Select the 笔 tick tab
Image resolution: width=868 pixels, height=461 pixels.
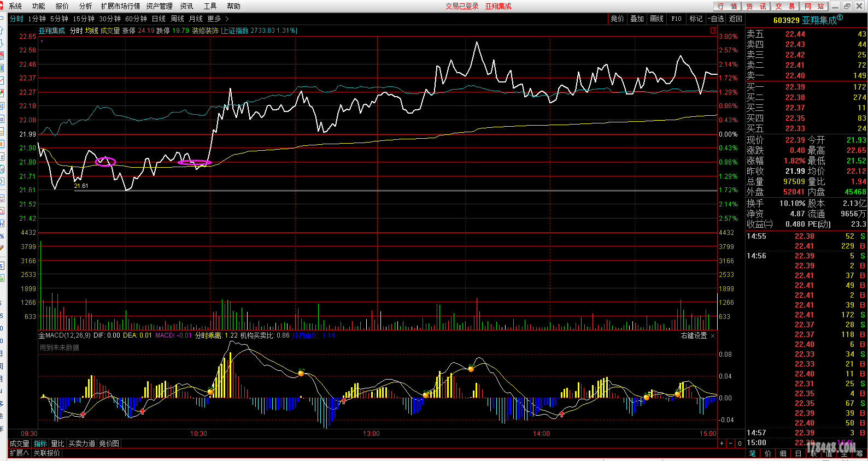[753, 453]
